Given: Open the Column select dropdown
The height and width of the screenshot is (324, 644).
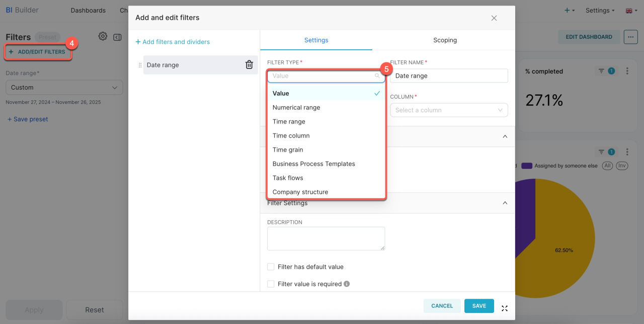Looking at the screenshot, I should (449, 110).
